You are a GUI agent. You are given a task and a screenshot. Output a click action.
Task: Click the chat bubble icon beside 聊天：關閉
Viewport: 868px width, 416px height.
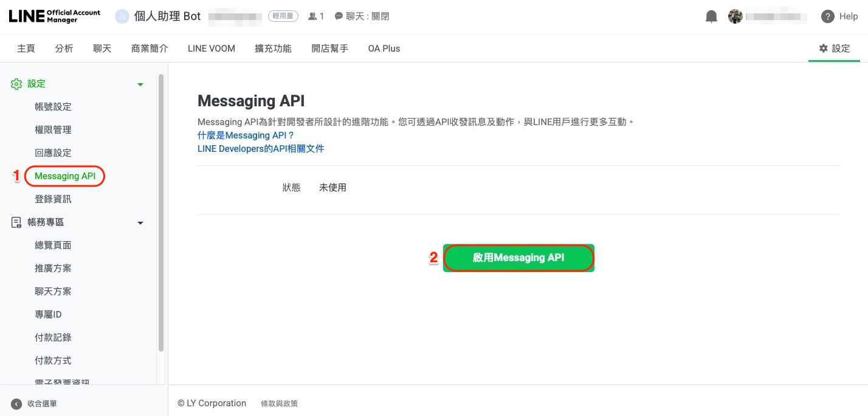tap(339, 16)
